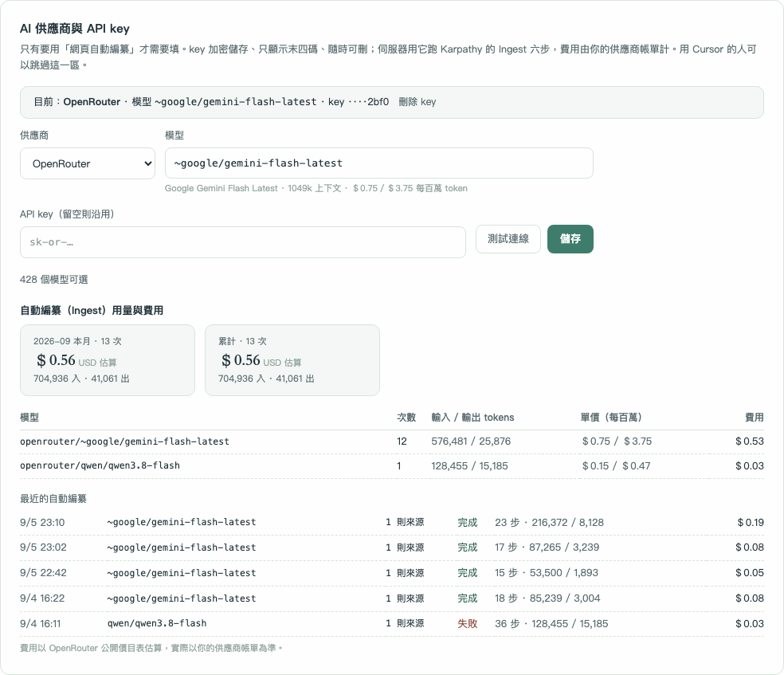Click the recent ingest entry 9/4 16:11
784x675 pixels.
pyautogui.click(x=392, y=624)
